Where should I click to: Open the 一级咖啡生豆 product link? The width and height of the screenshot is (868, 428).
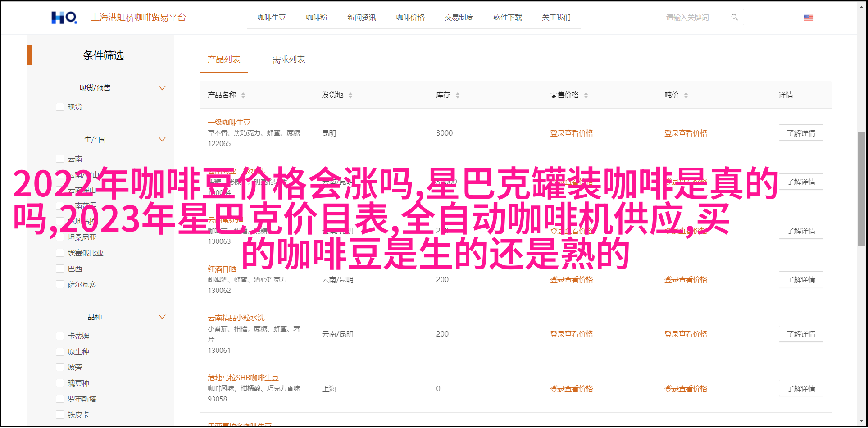click(x=229, y=123)
